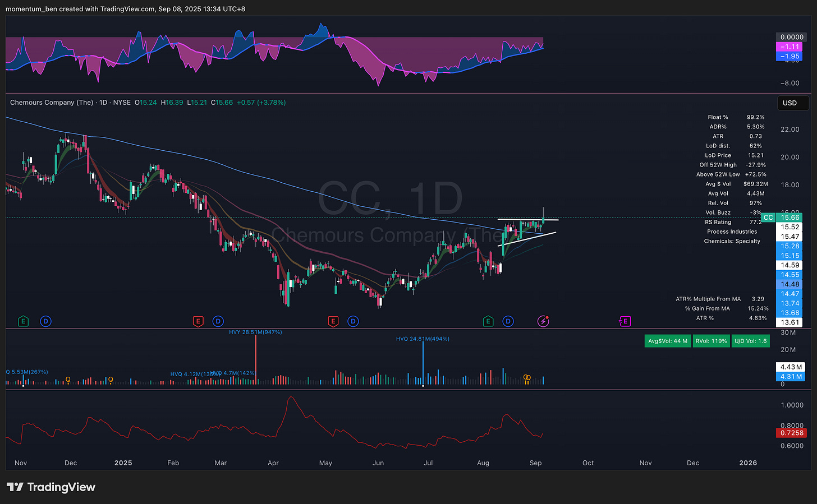This screenshot has width=817, height=504.
Task: Click the HVY 28.51M(947%) volume label
Action: click(255, 332)
